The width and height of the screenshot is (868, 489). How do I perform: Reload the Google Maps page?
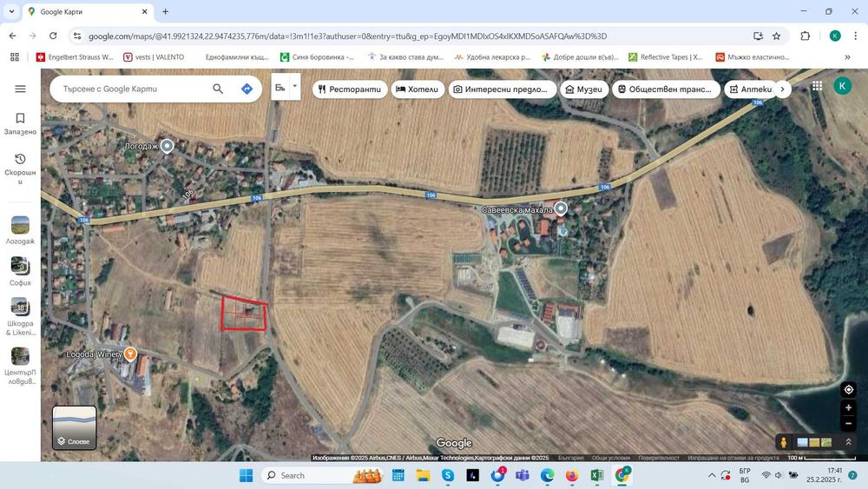pos(53,36)
